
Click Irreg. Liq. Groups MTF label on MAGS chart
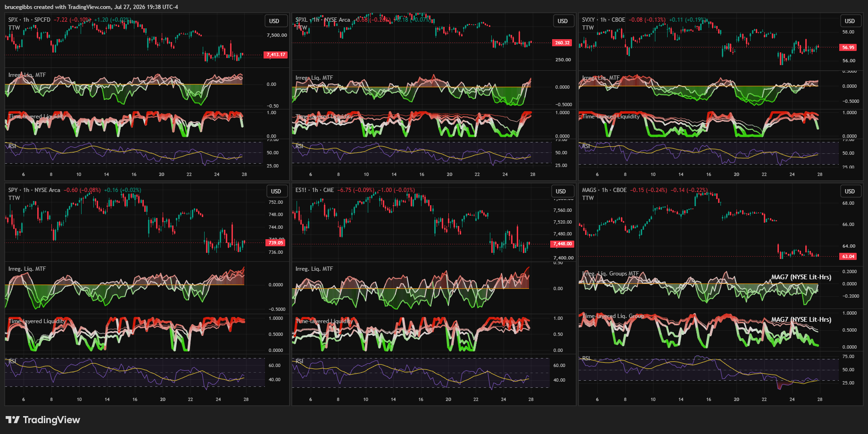(x=611, y=274)
